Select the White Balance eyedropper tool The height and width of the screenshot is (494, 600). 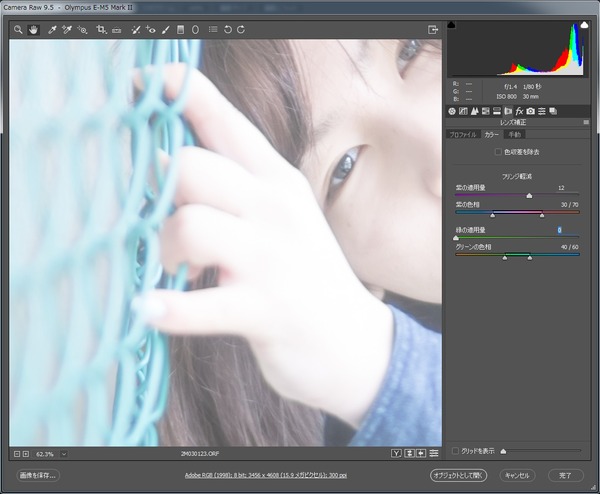click(x=52, y=29)
